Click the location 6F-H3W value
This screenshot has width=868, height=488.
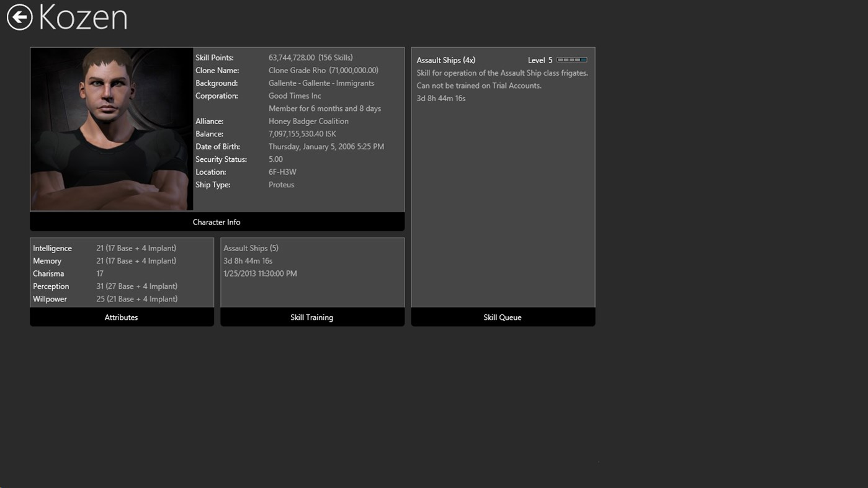click(x=282, y=172)
